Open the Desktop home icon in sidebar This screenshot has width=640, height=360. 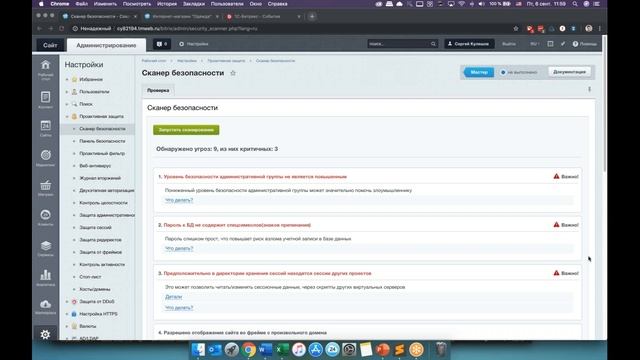coord(45,65)
